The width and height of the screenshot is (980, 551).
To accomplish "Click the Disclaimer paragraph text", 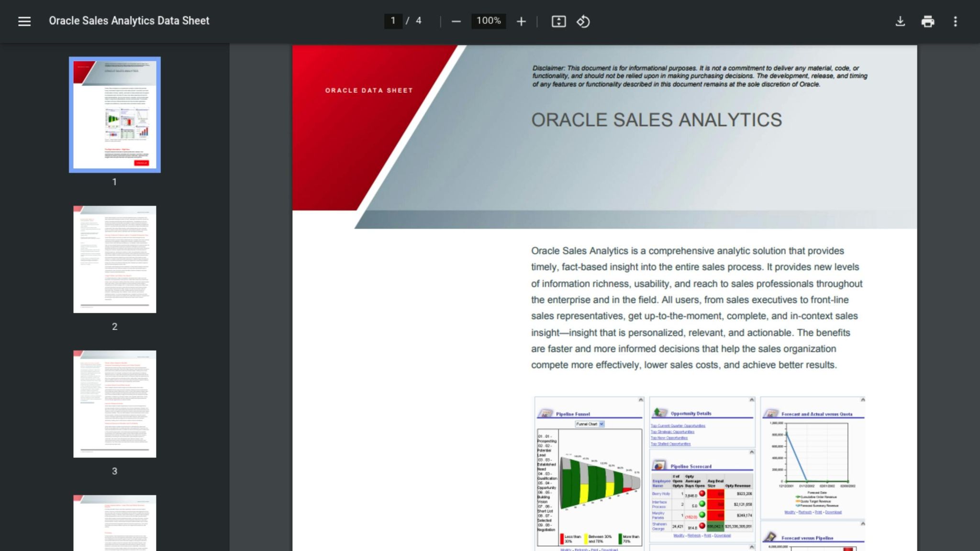I will 700,76.
